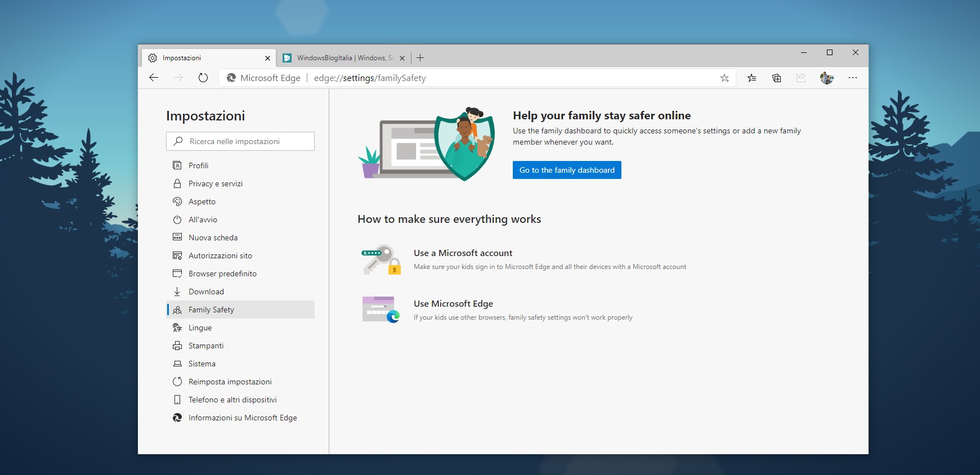Open the Aspetto settings section

point(240,201)
